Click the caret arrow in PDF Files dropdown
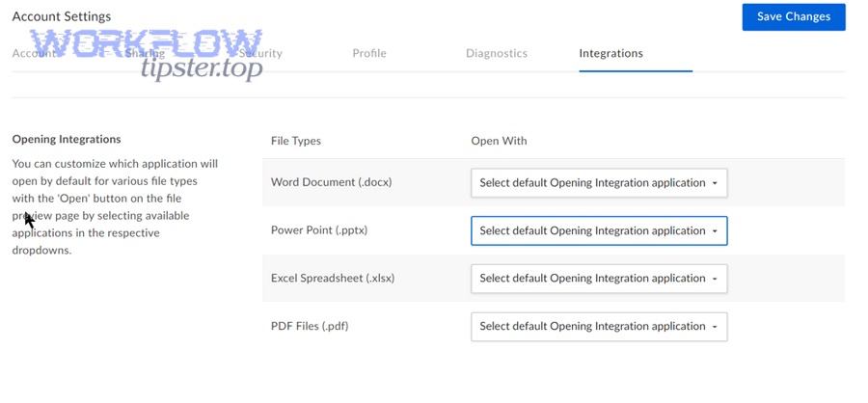Image resolution: width=868 pixels, height=403 pixels. 715,327
